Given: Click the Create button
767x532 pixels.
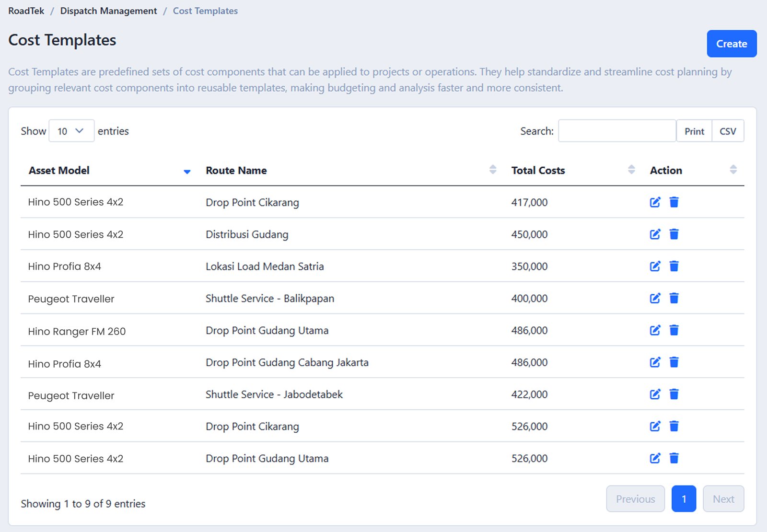Looking at the screenshot, I should (x=731, y=44).
